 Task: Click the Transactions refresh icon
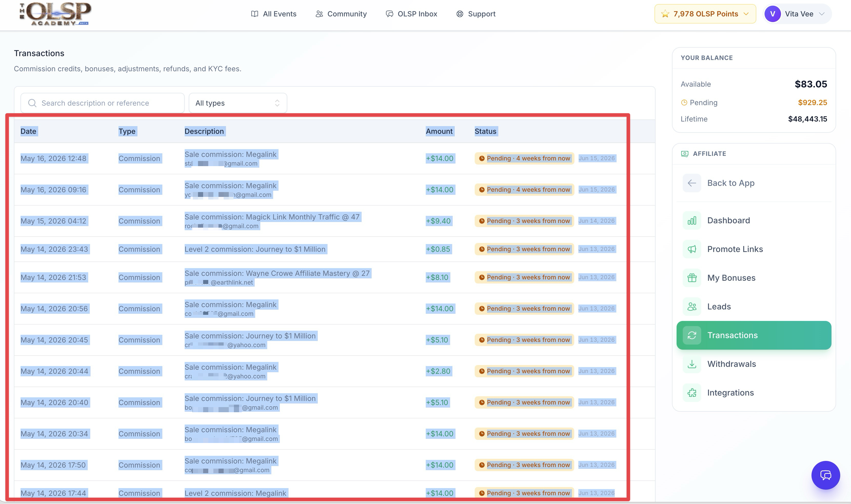click(692, 335)
